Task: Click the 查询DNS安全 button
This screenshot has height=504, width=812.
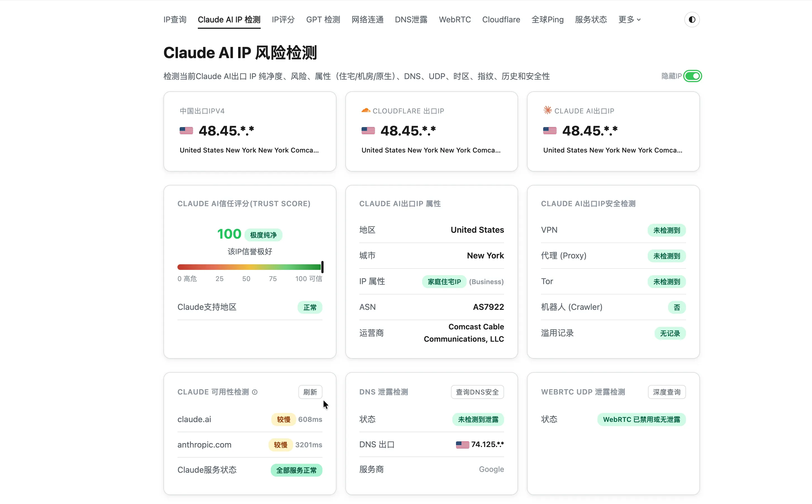Action: click(x=477, y=392)
